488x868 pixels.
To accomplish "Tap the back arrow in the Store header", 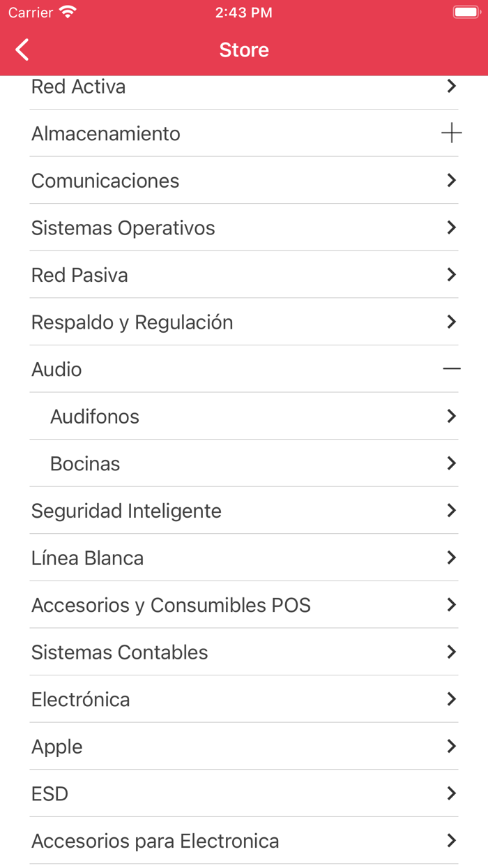I will (x=22, y=50).
